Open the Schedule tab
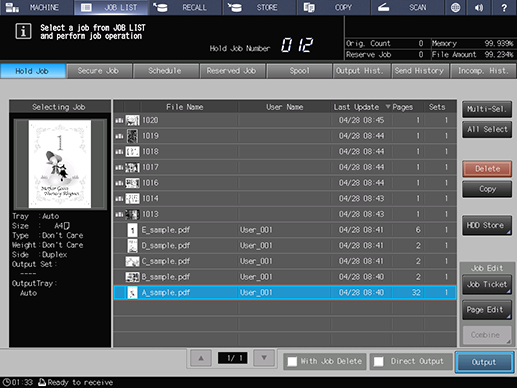The width and height of the screenshot is (517, 388). pyautogui.click(x=165, y=71)
